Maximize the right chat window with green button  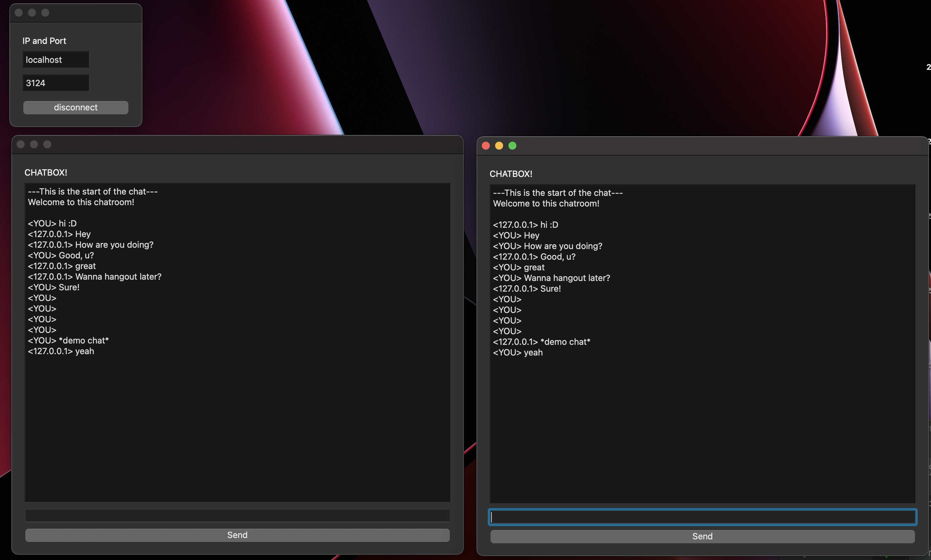512,146
